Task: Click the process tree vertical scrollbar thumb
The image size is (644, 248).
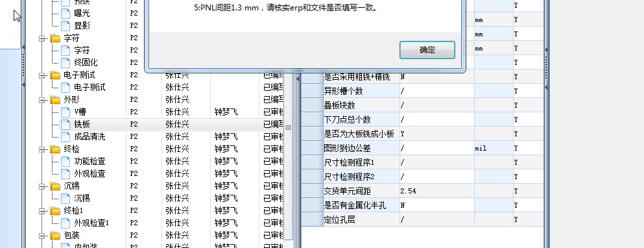Action: click(289, 127)
